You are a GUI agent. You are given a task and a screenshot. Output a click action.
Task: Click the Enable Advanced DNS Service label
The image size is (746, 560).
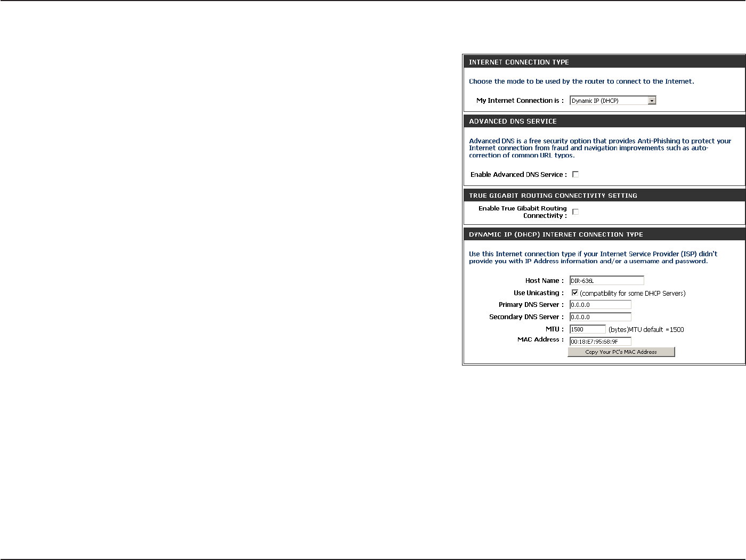click(x=518, y=175)
